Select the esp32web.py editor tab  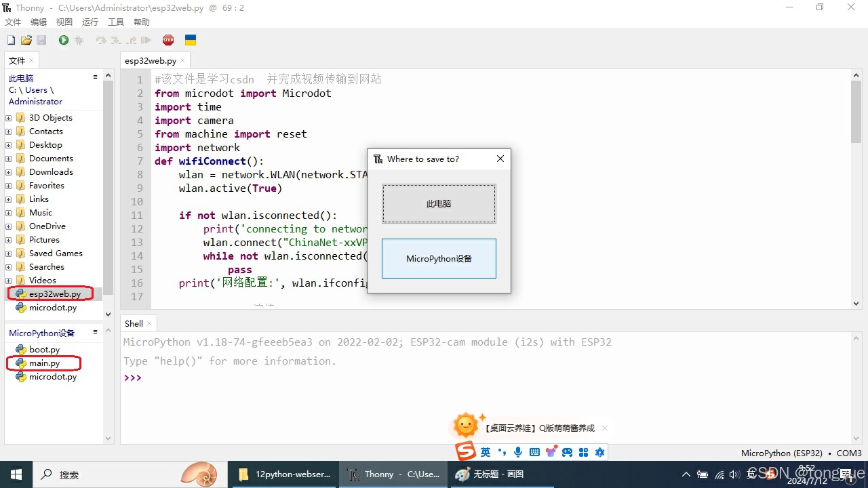(151, 61)
